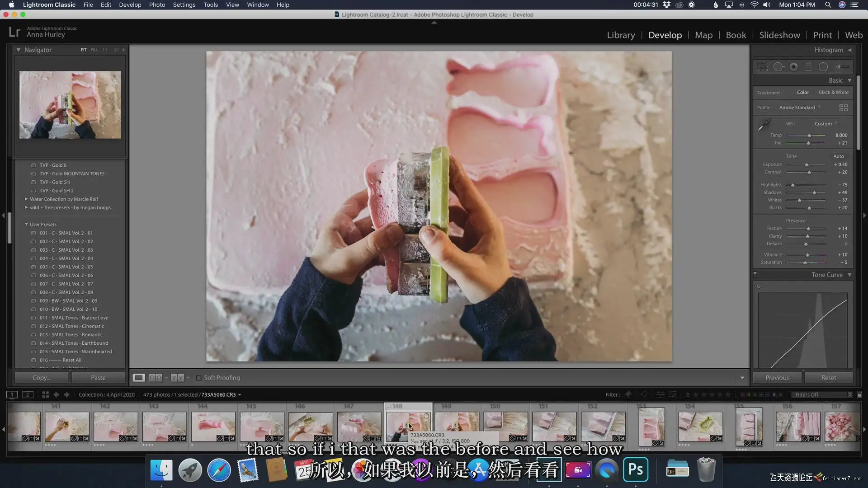Click the Previous button
The height and width of the screenshot is (488, 868).
pos(777,378)
